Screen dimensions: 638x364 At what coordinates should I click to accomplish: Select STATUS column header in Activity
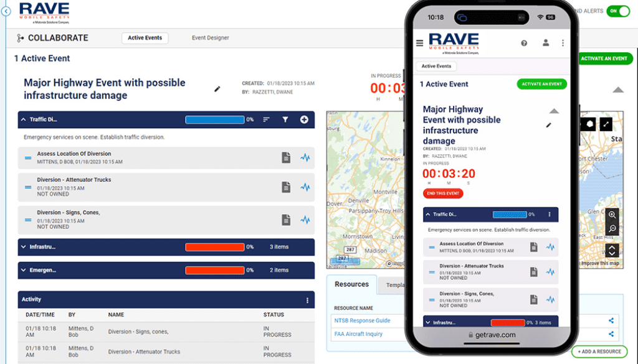(x=274, y=314)
